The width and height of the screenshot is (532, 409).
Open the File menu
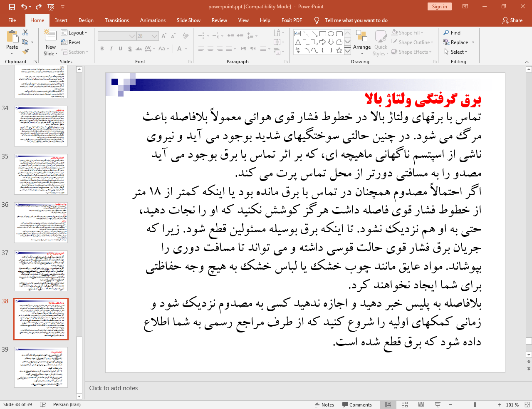click(x=12, y=20)
